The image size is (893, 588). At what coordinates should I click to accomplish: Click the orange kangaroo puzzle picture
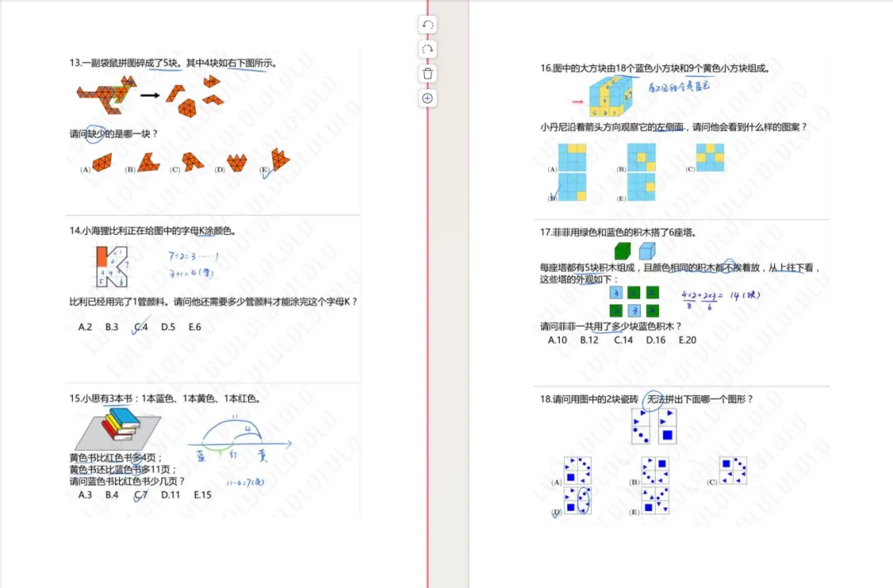click(107, 94)
